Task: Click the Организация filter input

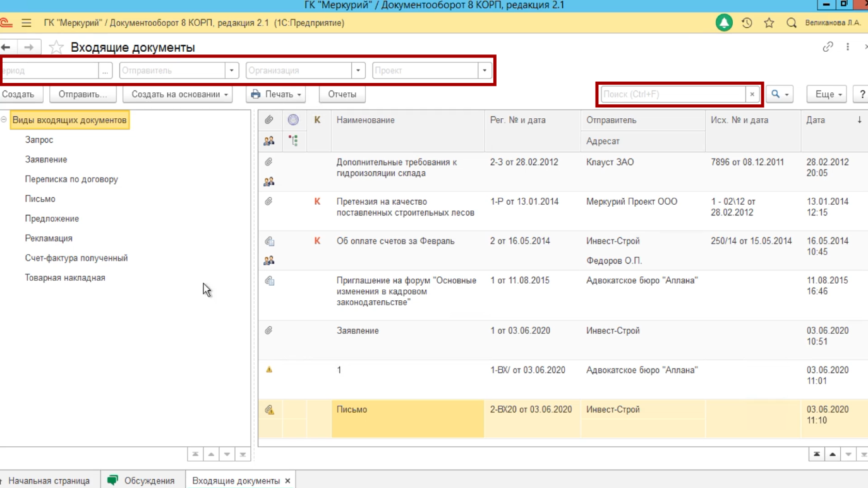Action: click(x=299, y=70)
